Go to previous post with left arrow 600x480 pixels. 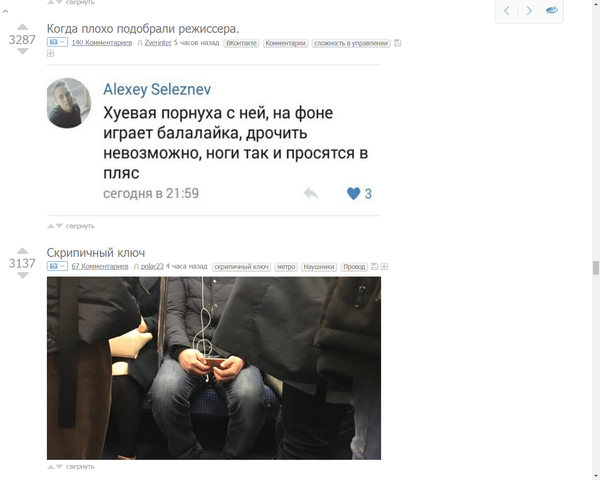(507, 10)
